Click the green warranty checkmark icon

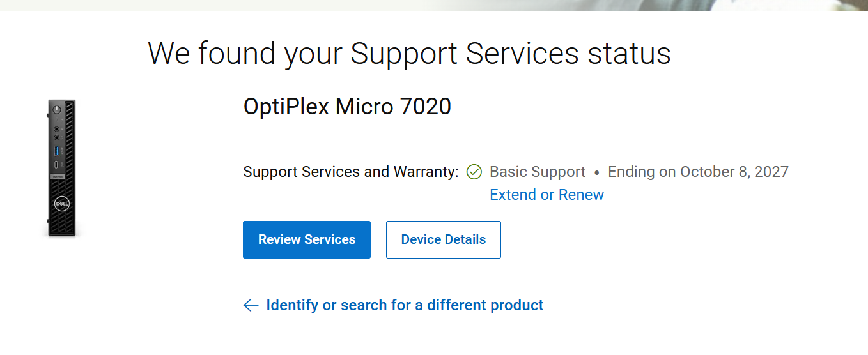pos(474,172)
